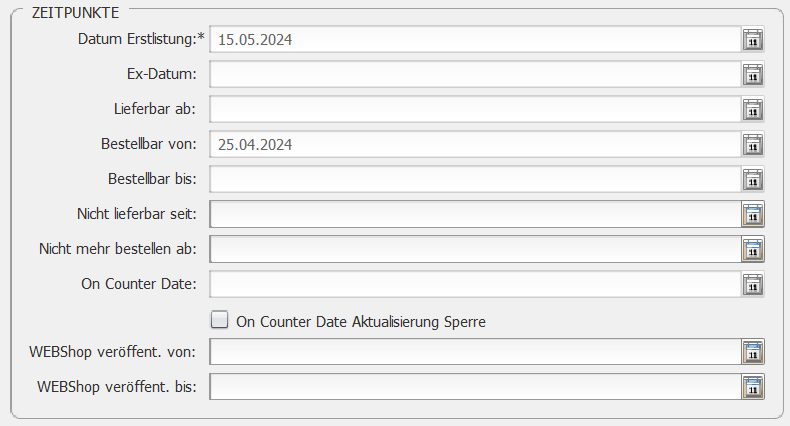This screenshot has height=426, width=790.
Task: Click the Datum Erstlistung date field
Action: [x=475, y=39]
